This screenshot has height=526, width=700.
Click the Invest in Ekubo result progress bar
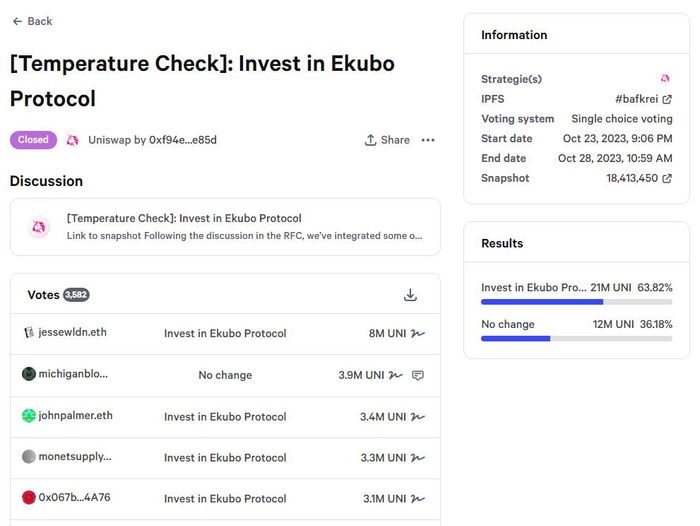click(x=576, y=302)
